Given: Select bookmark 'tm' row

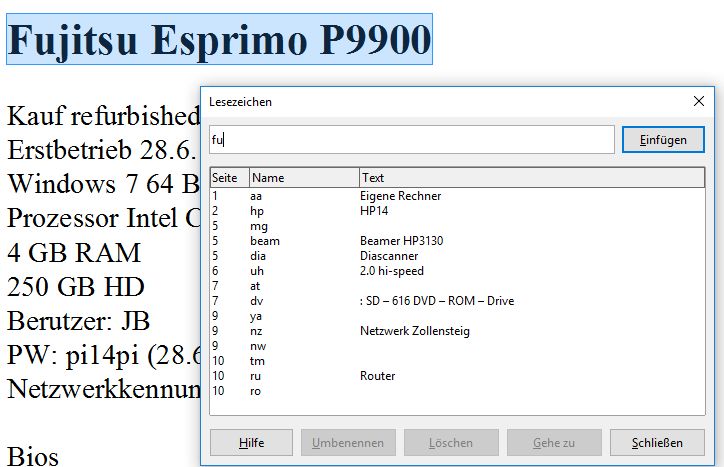Looking at the screenshot, I should click(x=457, y=361).
